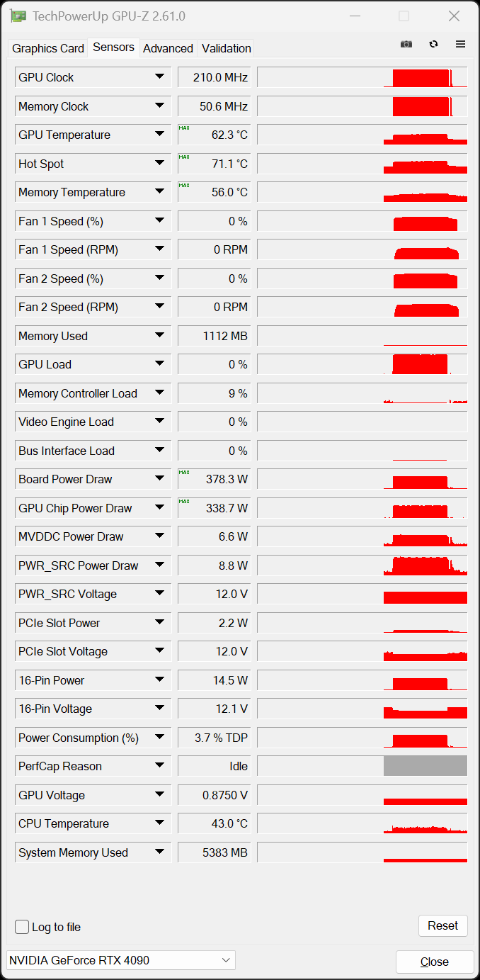Open the Fan 1 Speed (%) dropdown
Viewport: 480px width, 980px height.
159,221
